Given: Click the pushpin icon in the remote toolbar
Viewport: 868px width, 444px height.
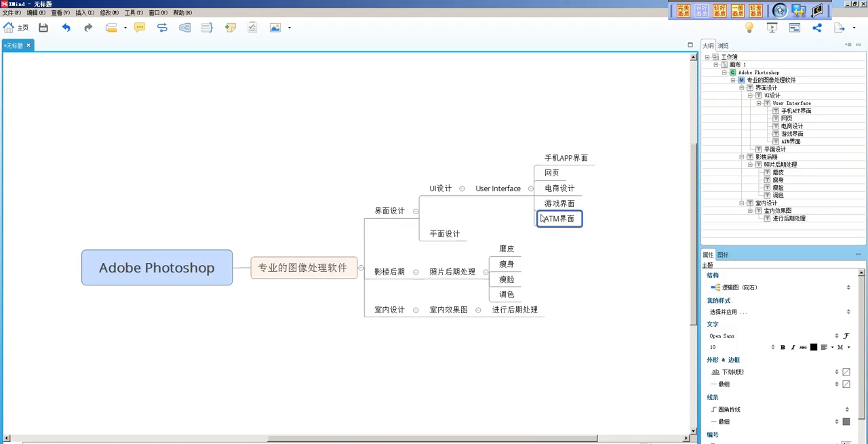Looking at the screenshot, I should [780, 10].
